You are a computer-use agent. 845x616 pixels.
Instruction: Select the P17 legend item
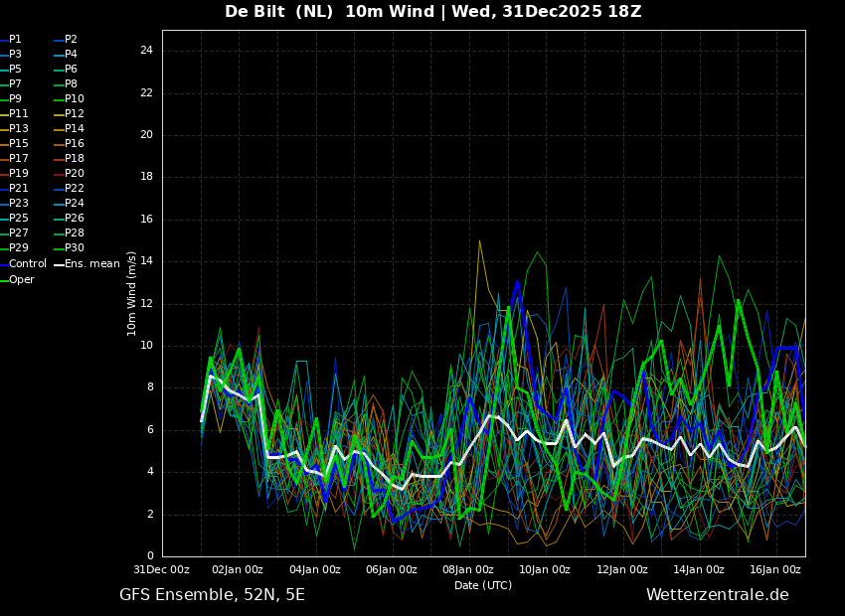pyautogui.click(x=15, y=158)
